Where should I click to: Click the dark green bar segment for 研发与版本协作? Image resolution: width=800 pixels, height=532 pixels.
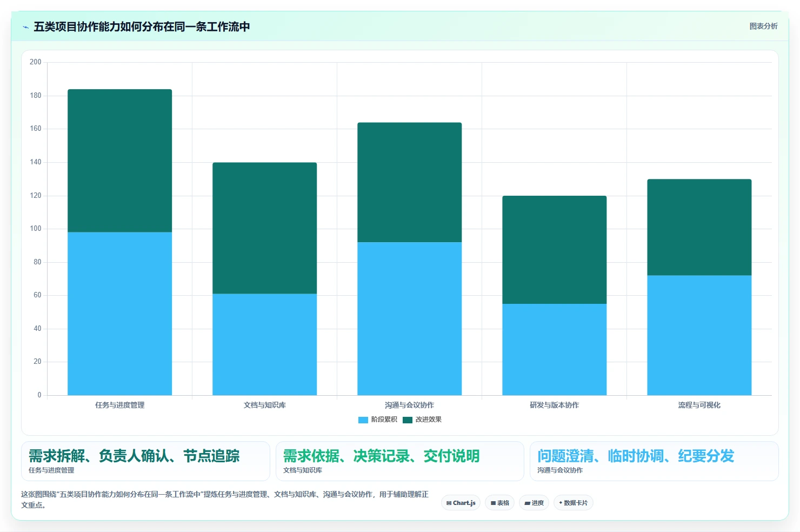pos(554,250)
